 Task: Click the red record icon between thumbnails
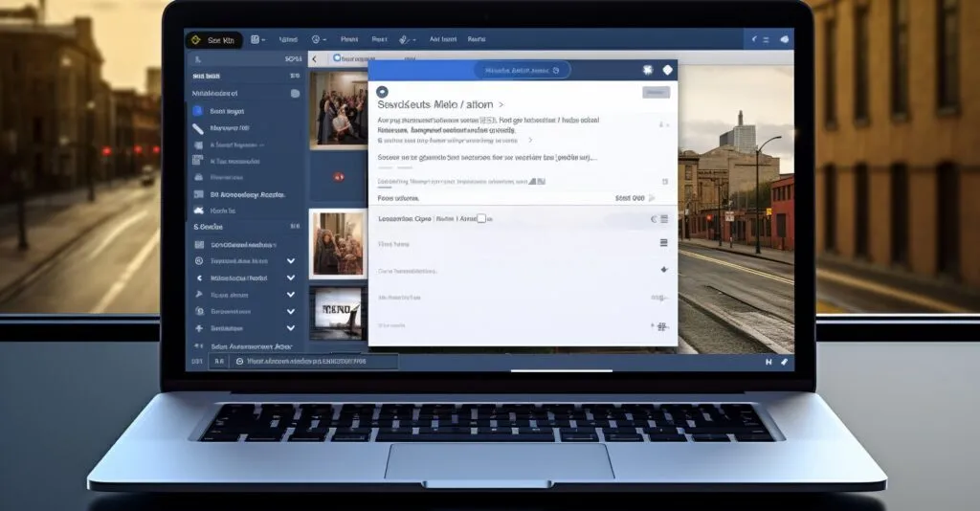[339, 177]
